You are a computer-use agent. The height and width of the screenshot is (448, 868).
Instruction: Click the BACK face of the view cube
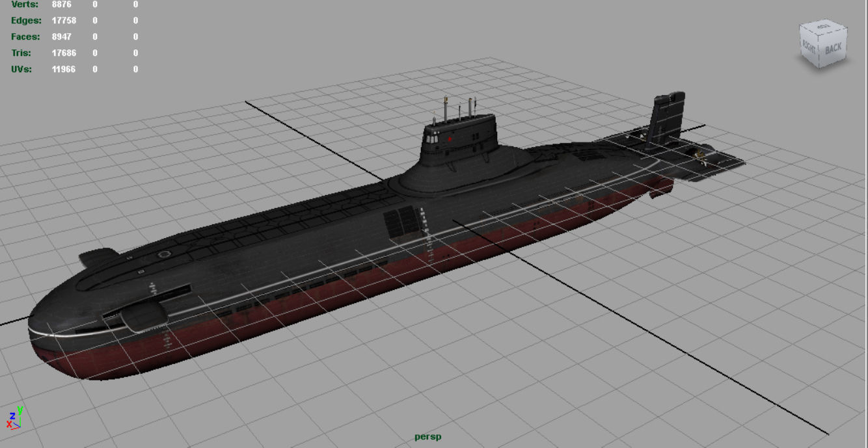[834, 48]
